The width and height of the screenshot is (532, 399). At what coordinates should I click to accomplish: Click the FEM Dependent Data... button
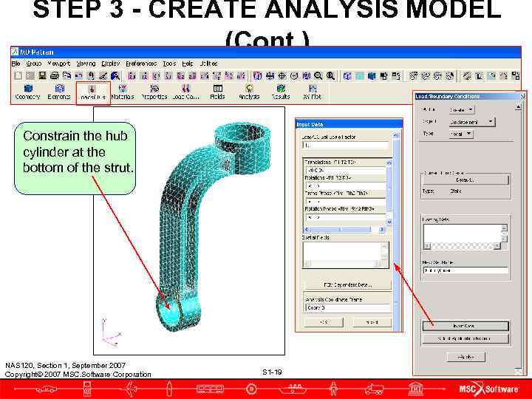[x=347, y=284]
